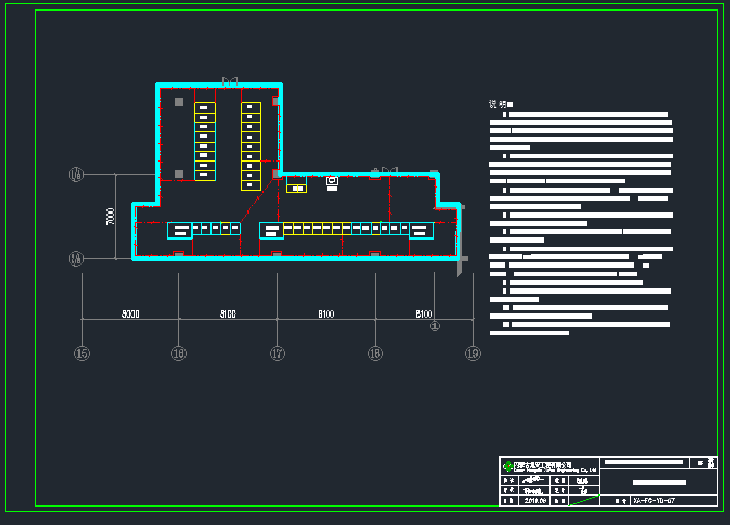Select the equipment symbol beside small yellow box
730x525 pixels.
tap(332, 181)
